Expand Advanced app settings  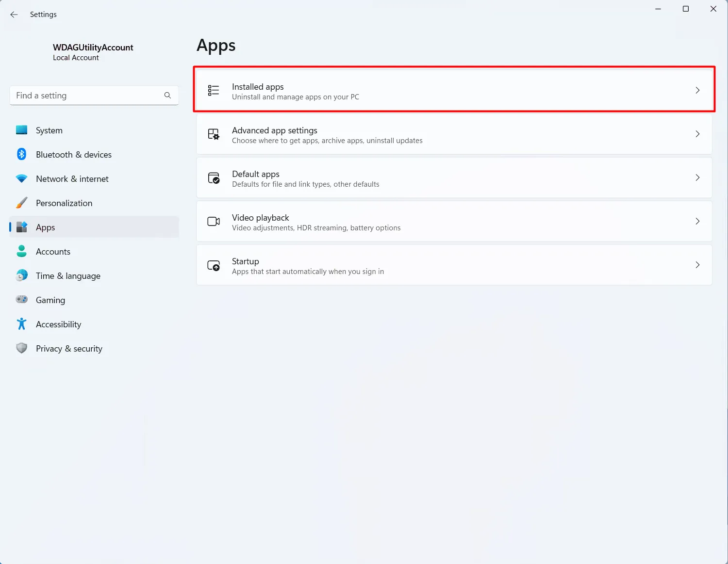(697, 134)
